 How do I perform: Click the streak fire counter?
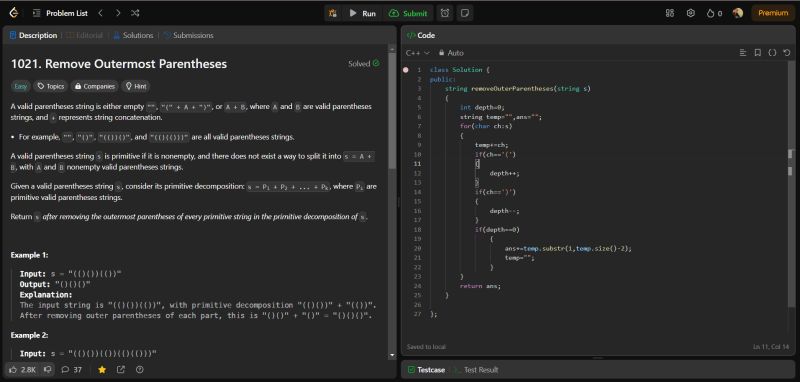(x=714, y=13)
